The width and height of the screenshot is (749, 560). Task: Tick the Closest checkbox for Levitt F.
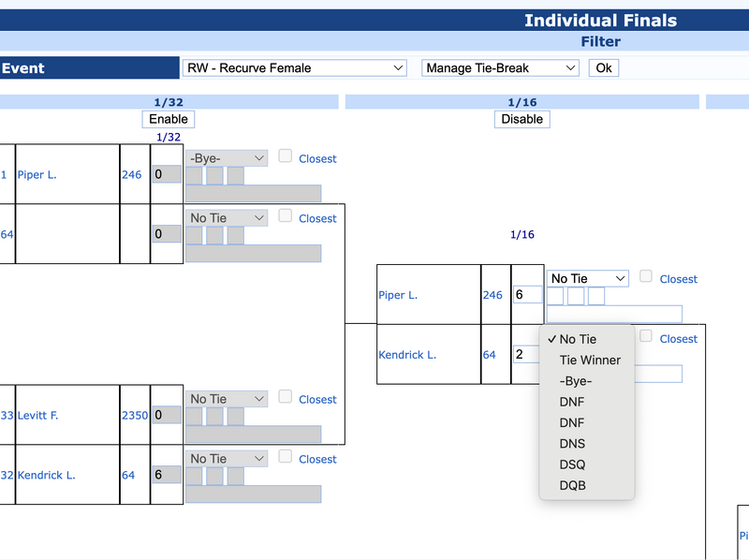pos(286,396)
